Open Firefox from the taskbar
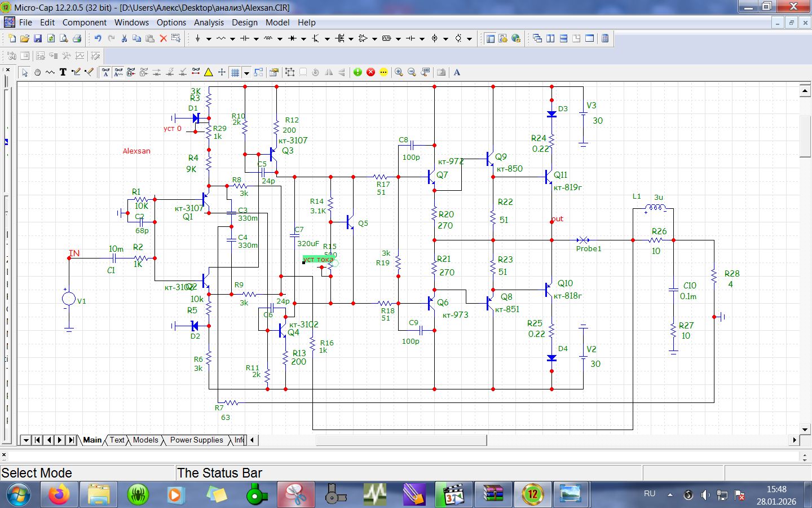812x508 pixels. tap(59, 495)
